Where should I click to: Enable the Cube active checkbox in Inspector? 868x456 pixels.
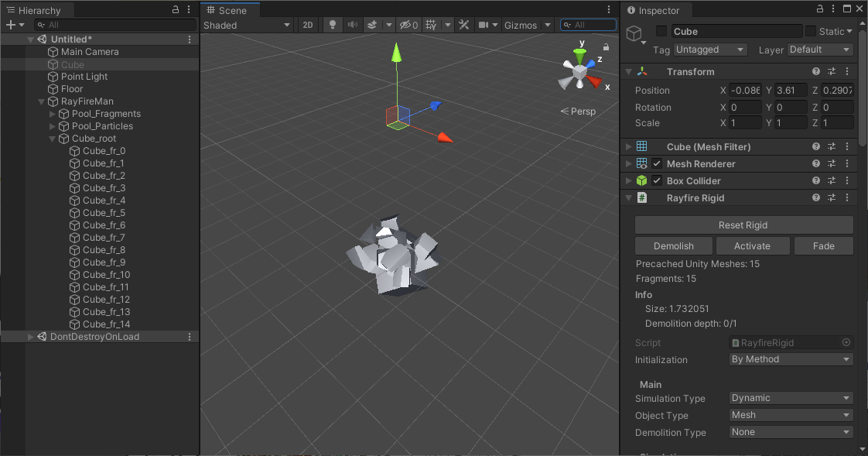point(661,31)
